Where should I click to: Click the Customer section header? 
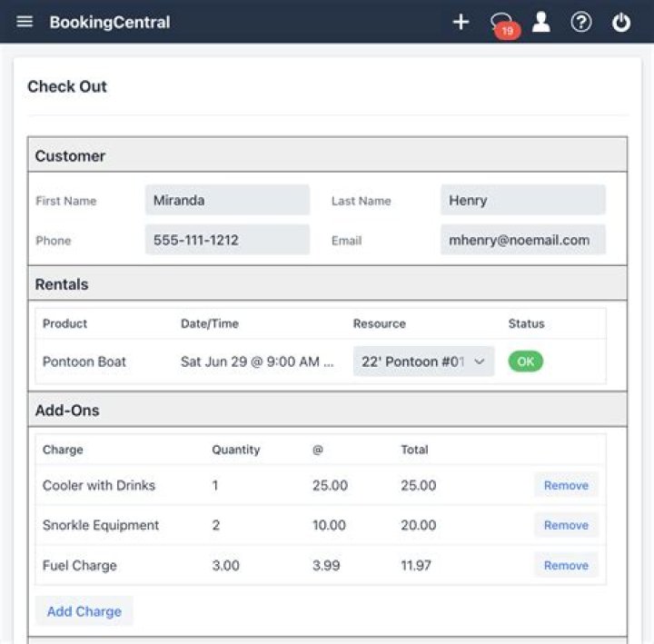click(327, 155)
